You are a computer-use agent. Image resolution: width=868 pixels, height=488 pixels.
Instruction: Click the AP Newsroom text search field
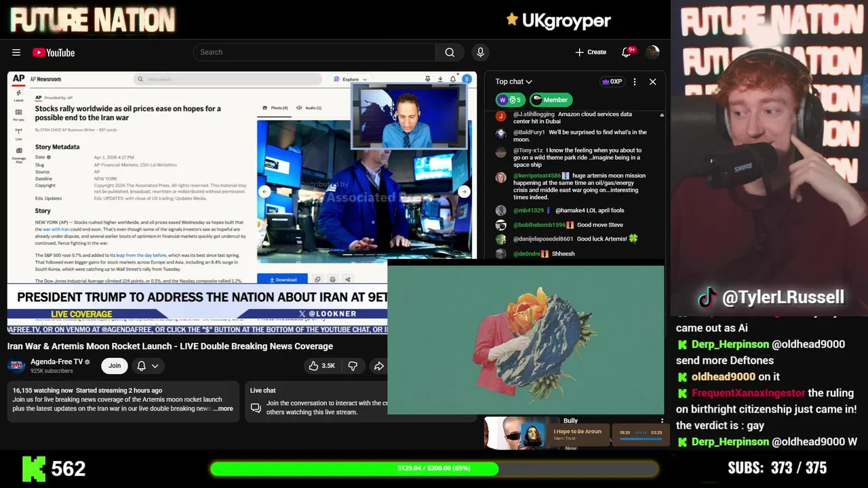(227, 79)
